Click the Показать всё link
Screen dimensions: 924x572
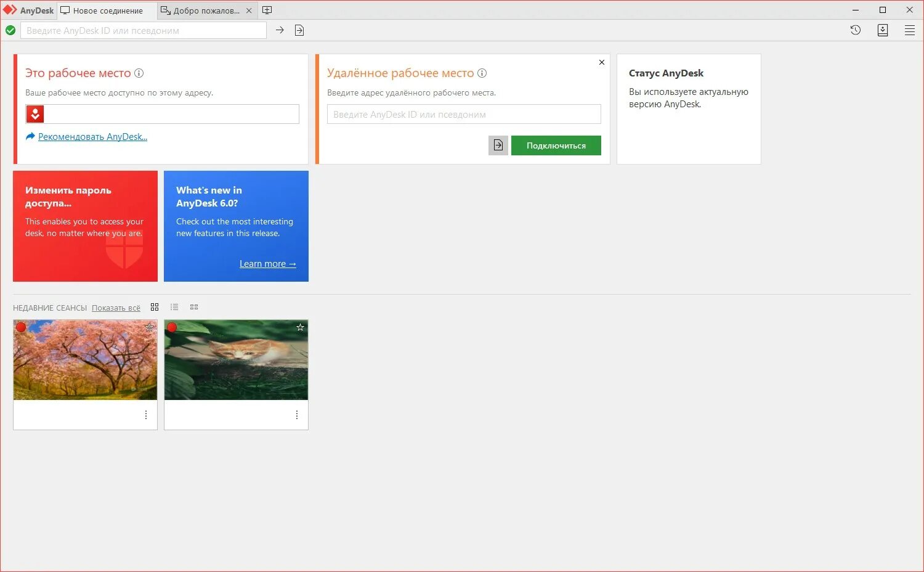(x=116, y=308)
